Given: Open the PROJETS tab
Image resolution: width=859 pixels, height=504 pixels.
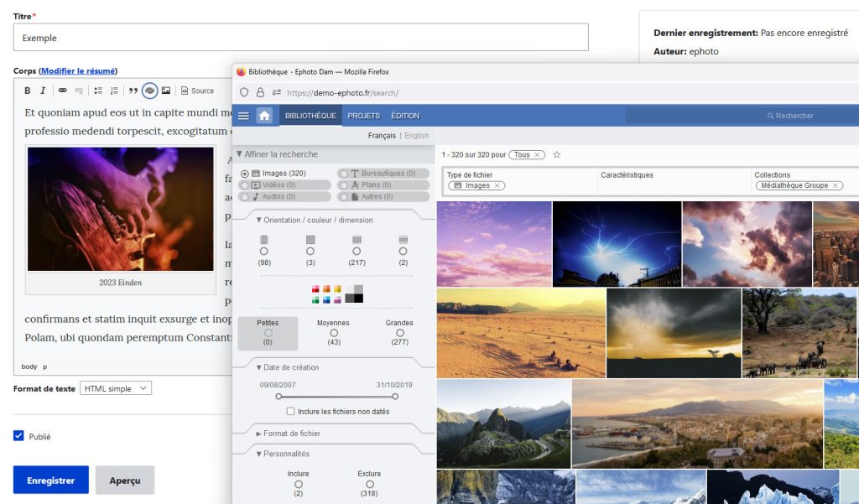Looking at the screenshot, I should click(x=364, y=116).
